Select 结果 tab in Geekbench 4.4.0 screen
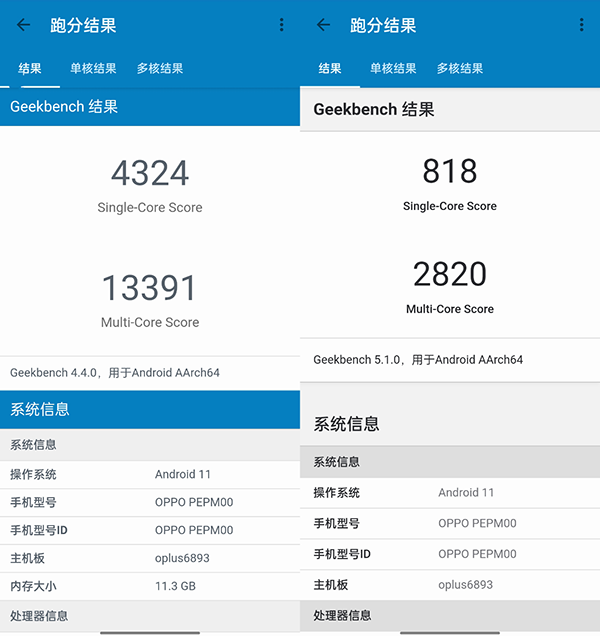Image resolution: width=600 pixels, height=636 pixels. point(30,69)
